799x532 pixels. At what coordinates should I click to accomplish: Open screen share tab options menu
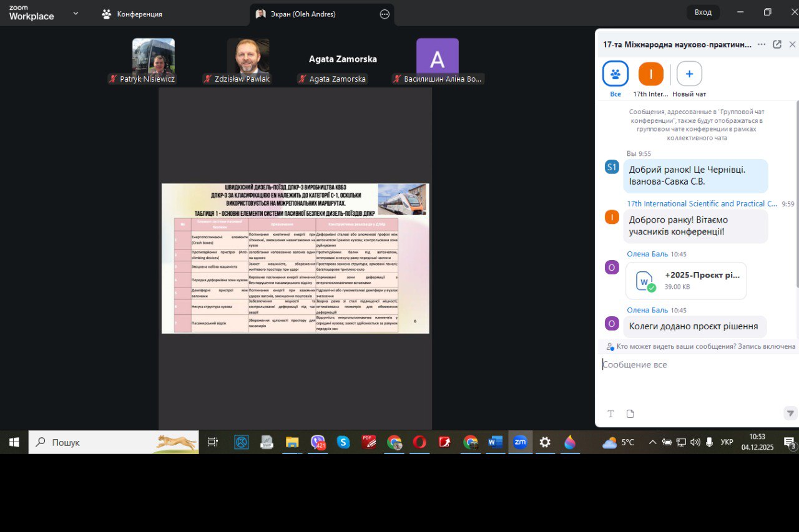(385, 14)
